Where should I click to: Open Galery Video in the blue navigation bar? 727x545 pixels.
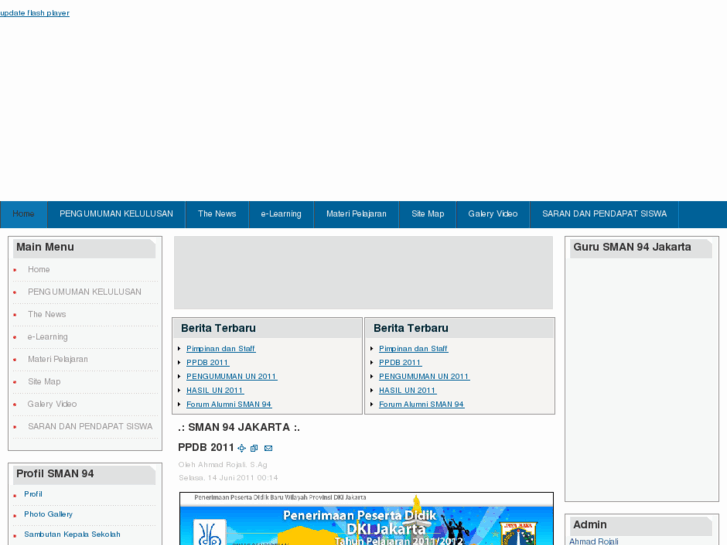pos(493,214)
